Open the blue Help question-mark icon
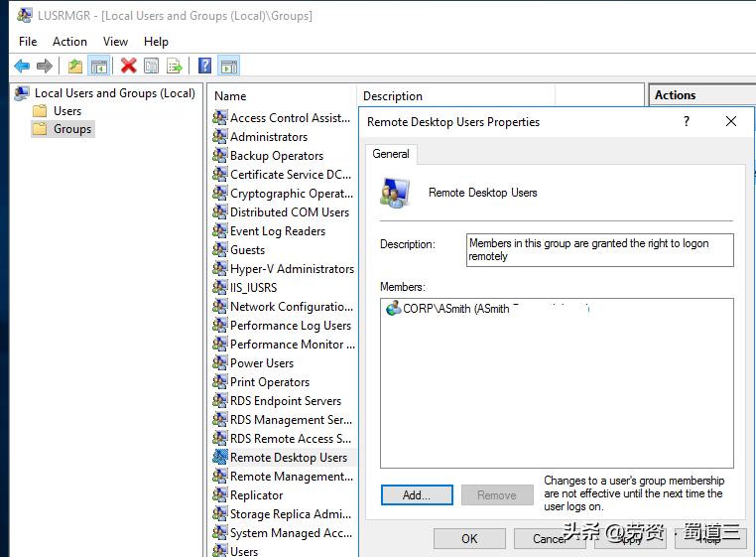756x557 pixels. pyautogui.click(x=205, y=66)
